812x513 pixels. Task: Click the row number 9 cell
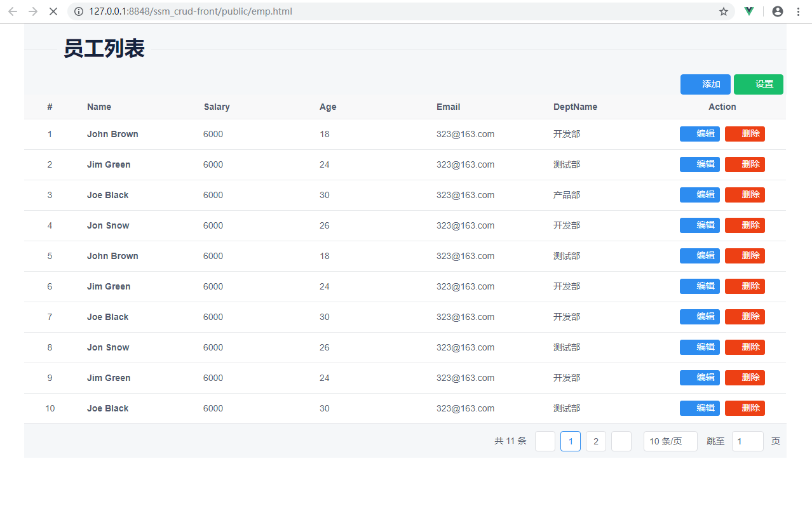(50, 378)
